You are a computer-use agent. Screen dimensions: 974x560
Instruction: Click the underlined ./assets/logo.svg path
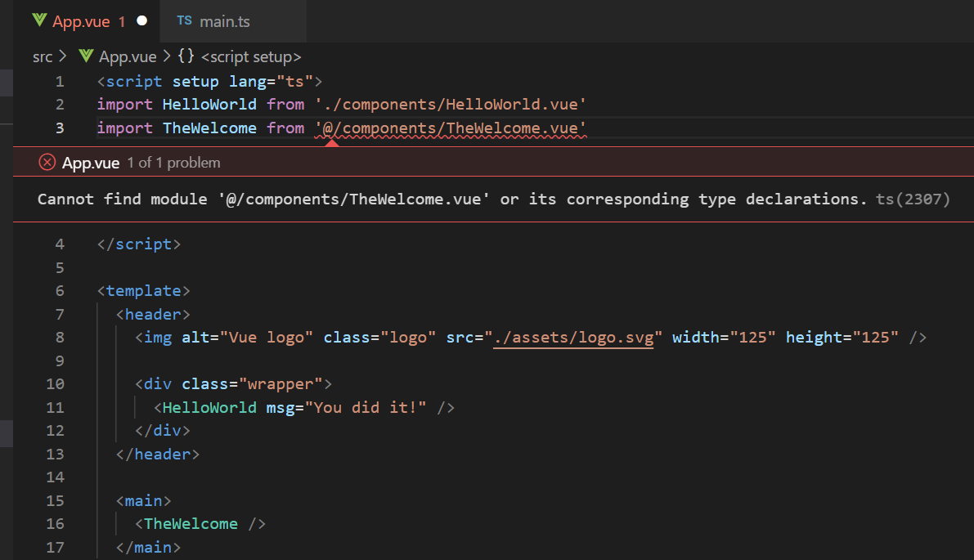pos(573,337)
